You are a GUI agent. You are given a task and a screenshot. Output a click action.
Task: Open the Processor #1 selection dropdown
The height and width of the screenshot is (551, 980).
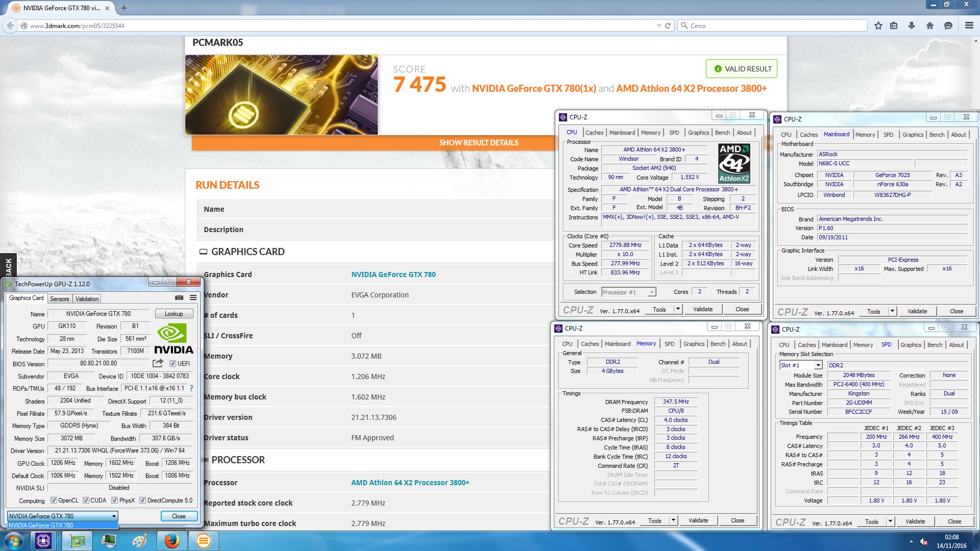628,292
